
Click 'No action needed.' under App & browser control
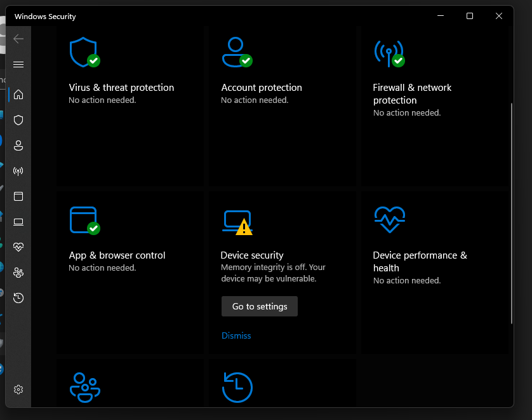(102, 268)
